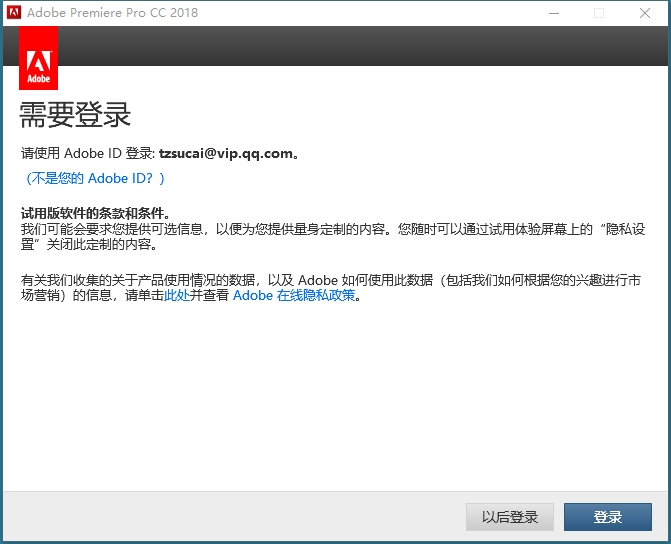Click the 登录 sign-in button
Viewport: 671px width, 544px height.
(x=608, y=517)
